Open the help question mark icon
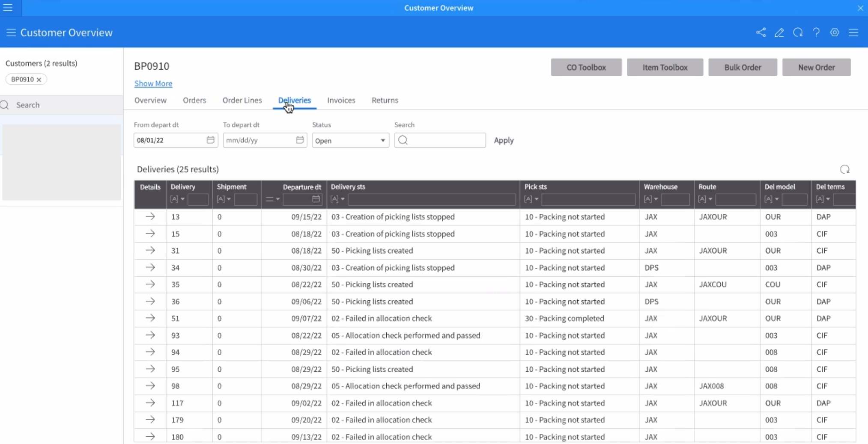This screenshot has height=444, width=868. (x=816, y=33)
